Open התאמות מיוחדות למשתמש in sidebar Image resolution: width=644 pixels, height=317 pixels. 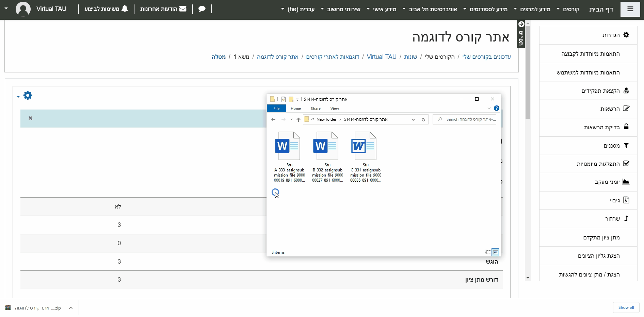(588, 72)
